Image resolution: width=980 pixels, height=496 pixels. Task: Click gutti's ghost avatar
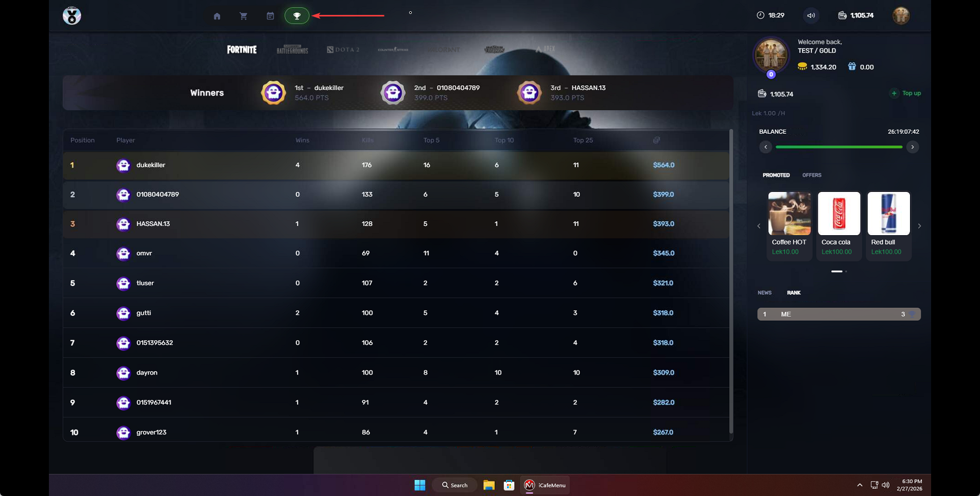coord(123,313)
